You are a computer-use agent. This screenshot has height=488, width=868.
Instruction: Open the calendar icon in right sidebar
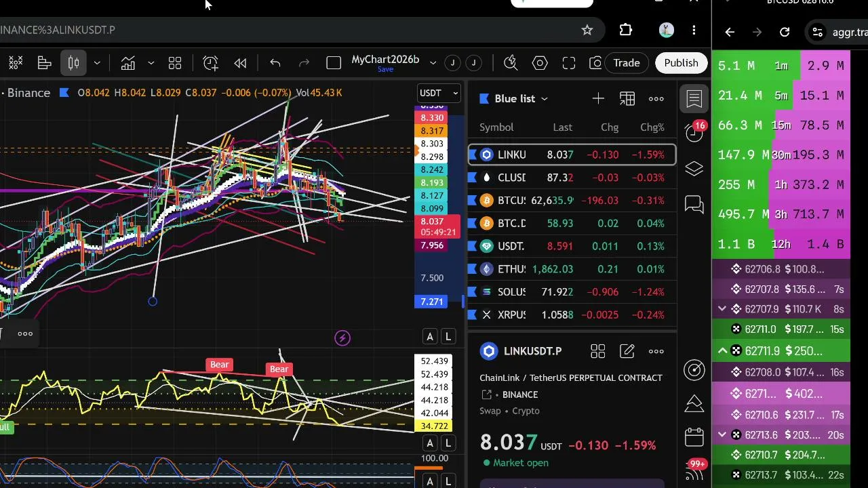(x=694, y=437)
